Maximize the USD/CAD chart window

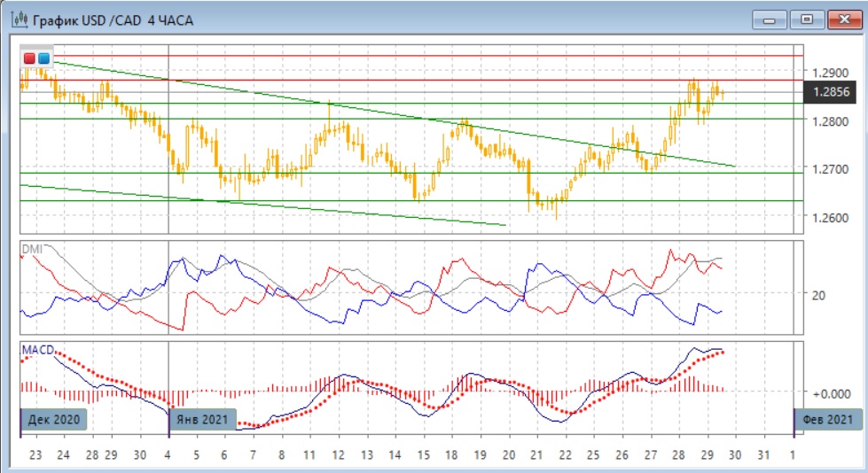point(807,19)
